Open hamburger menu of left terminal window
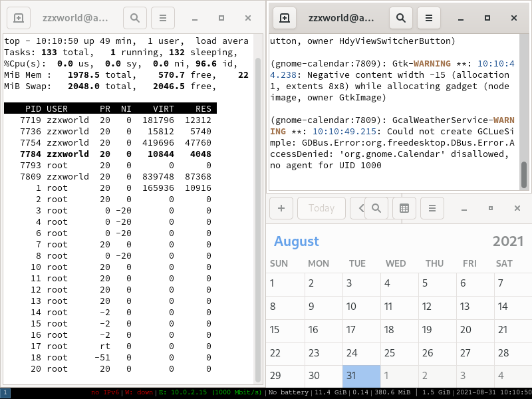 pos(162,19)
